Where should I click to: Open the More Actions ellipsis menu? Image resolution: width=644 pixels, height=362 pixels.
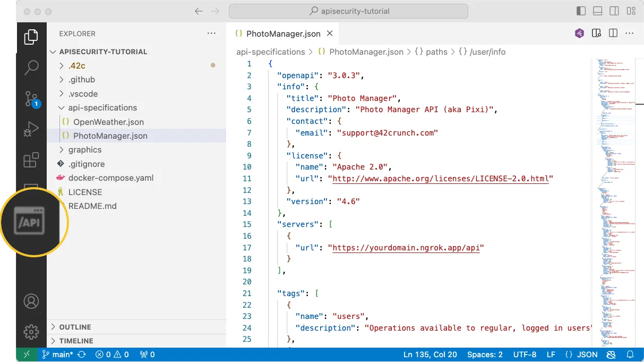tap(630, 33)
